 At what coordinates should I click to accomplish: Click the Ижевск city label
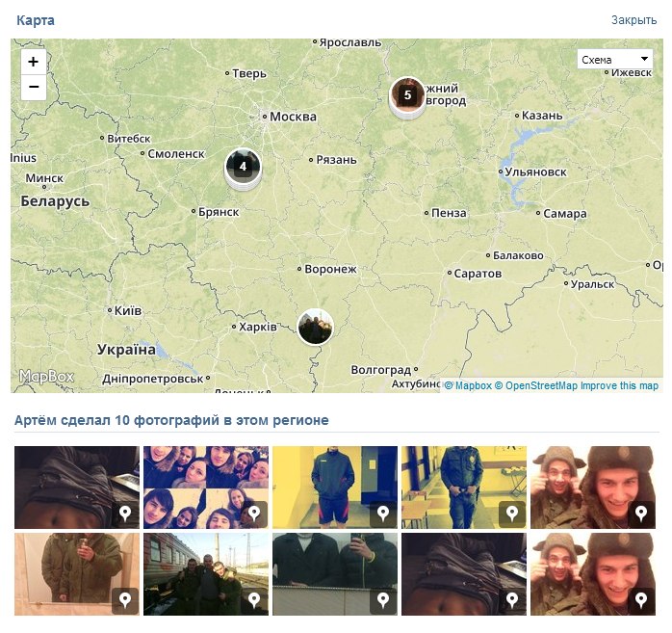point(632,72)
